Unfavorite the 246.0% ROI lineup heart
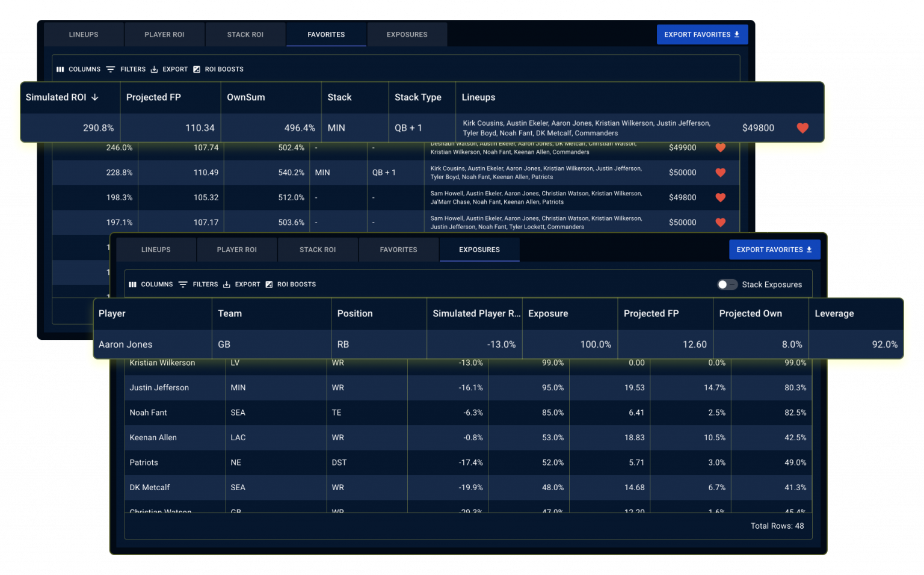Viewport: 924px width, 575px height. tap(720, 147)
